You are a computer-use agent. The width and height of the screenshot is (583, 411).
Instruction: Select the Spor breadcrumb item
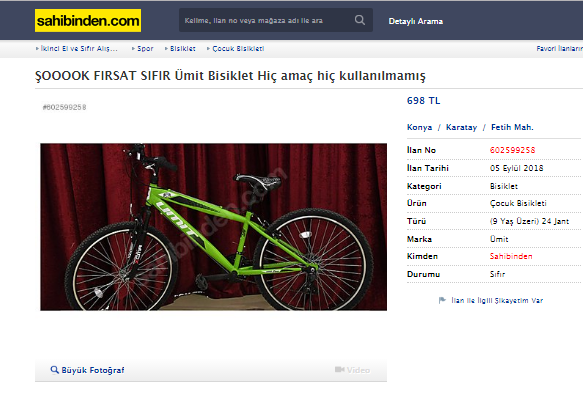pos(145,49)
